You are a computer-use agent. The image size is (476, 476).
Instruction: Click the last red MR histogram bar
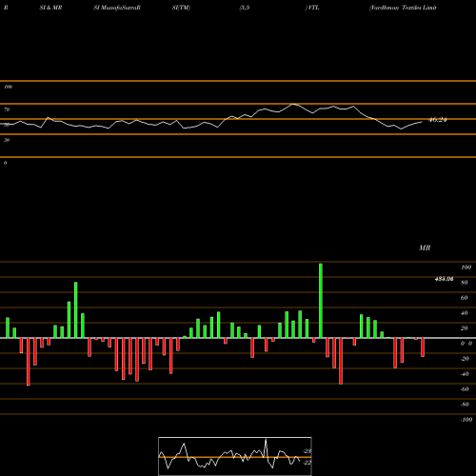423,347
